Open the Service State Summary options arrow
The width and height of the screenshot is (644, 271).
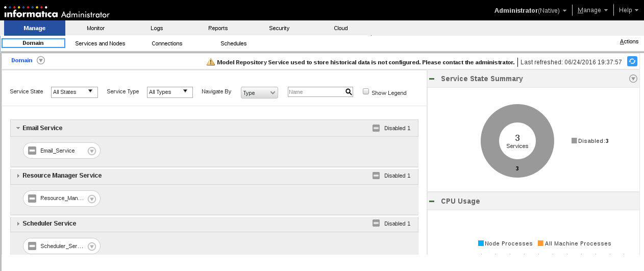click(x=633, y=79)
